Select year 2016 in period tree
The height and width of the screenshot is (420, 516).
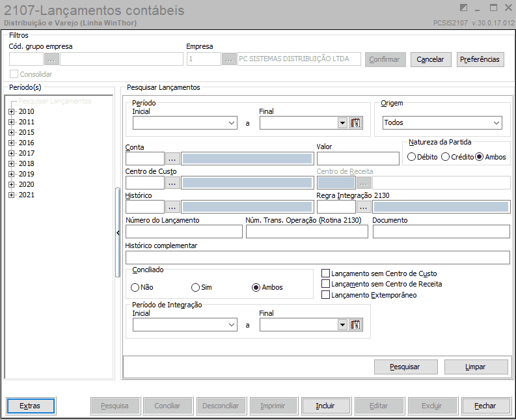pyautogui.click(x=26, y=143)
